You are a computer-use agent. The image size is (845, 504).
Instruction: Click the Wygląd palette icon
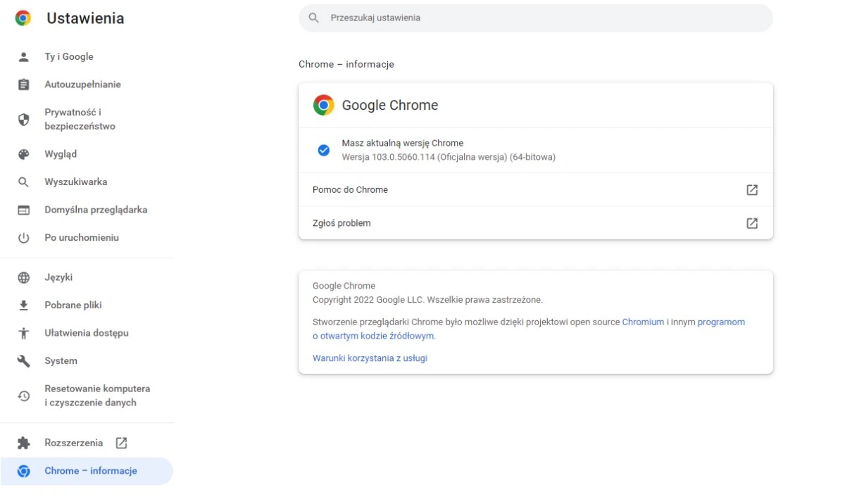point(23,153)
